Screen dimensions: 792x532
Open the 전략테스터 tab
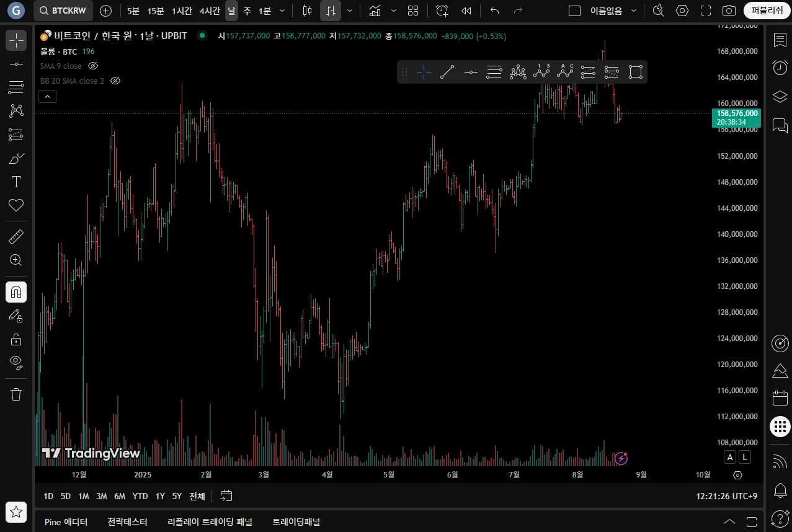[128, 522]
